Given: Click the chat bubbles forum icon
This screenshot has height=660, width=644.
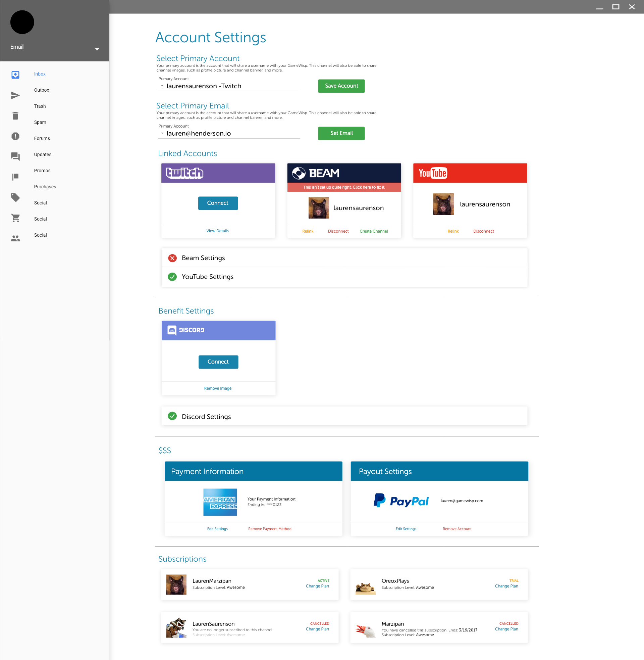Looking at the screenshot, I should coord(15,156).
